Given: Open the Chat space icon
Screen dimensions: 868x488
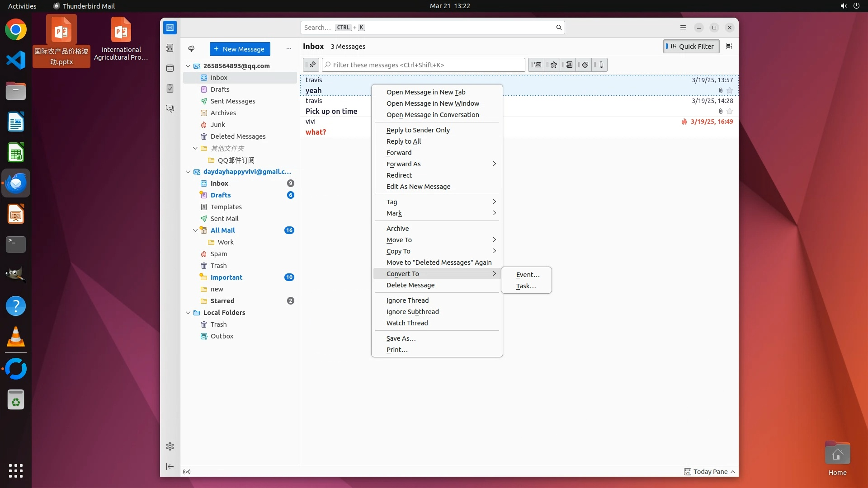Looking at the screenshot, I should tap(170, 109).
